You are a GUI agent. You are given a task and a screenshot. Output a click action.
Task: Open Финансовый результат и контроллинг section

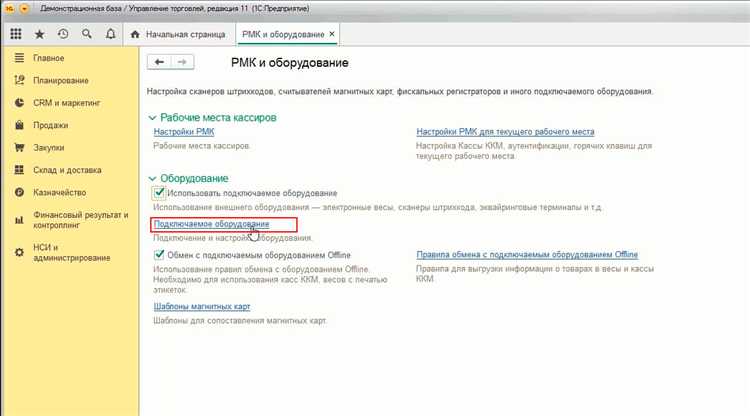pos(80,220)
